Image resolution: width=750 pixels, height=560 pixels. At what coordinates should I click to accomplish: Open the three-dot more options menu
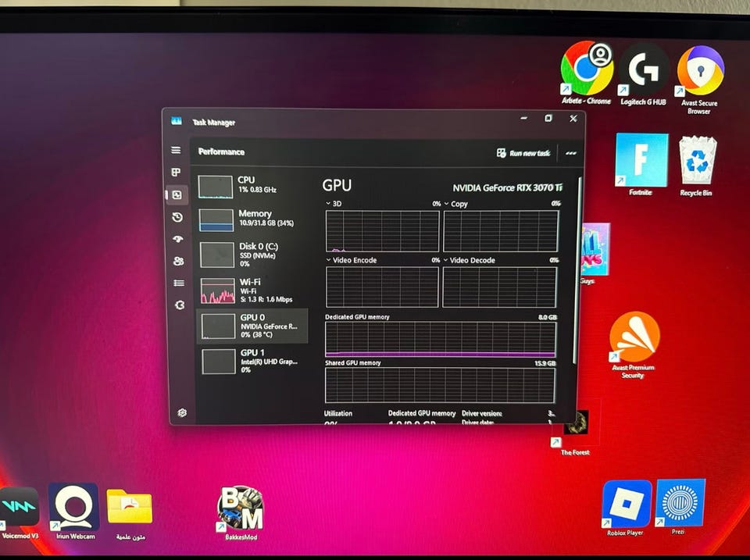pos(570,154)
